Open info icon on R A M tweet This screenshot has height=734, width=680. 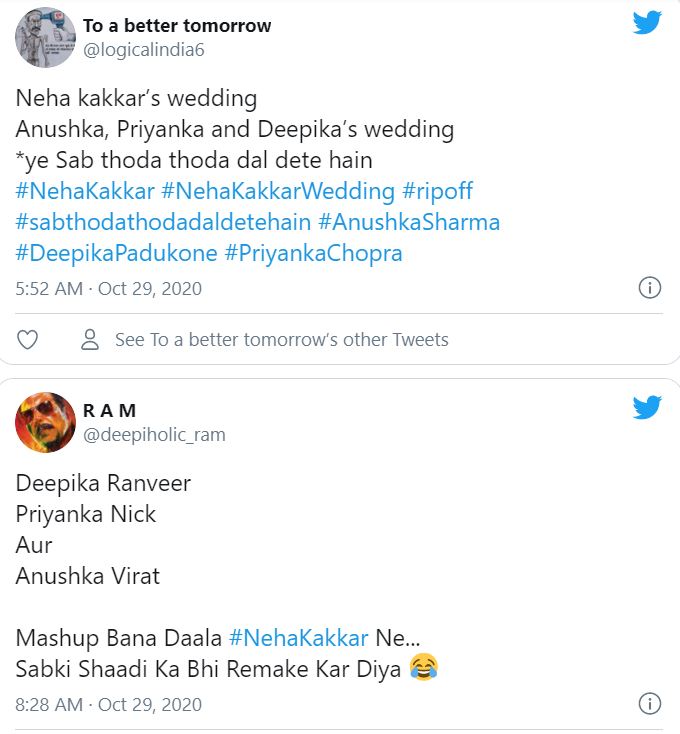click(x=649, y=704)
